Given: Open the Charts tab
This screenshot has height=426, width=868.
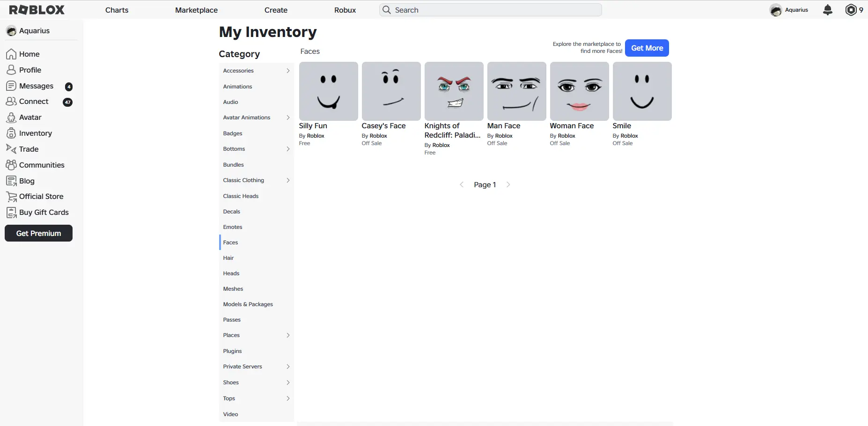Looking at the screenshot, I should coord(117,10).
